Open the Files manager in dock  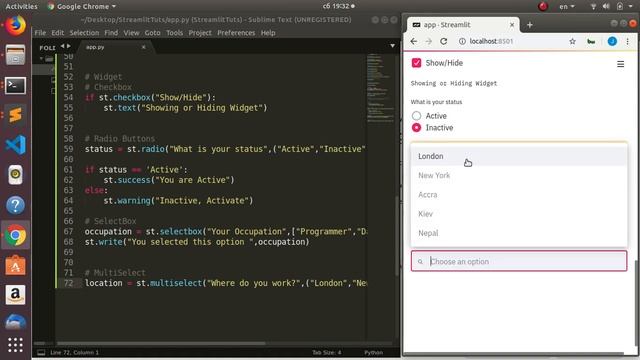tap(15, 55)
